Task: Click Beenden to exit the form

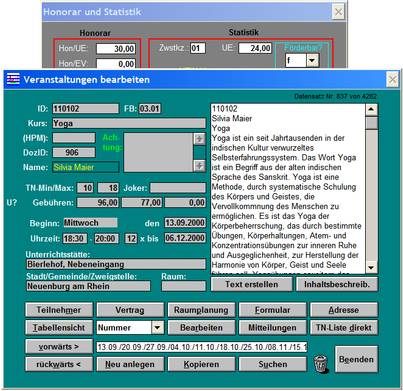Action: point(356,359)
